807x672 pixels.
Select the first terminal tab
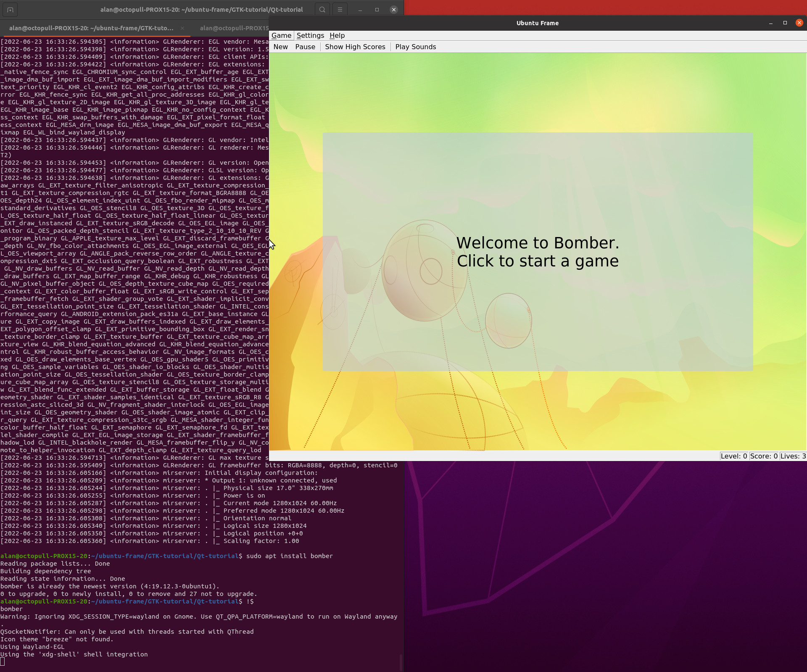[x=91, y=28]
